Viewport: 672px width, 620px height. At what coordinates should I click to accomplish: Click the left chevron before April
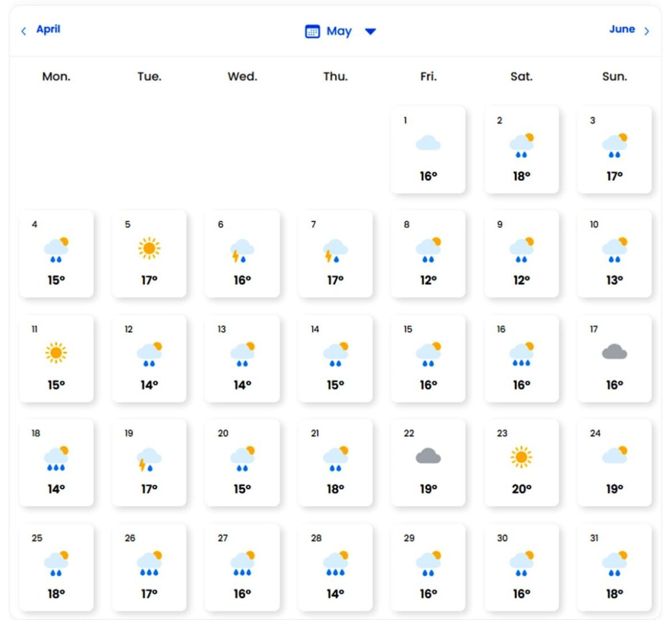24,31
